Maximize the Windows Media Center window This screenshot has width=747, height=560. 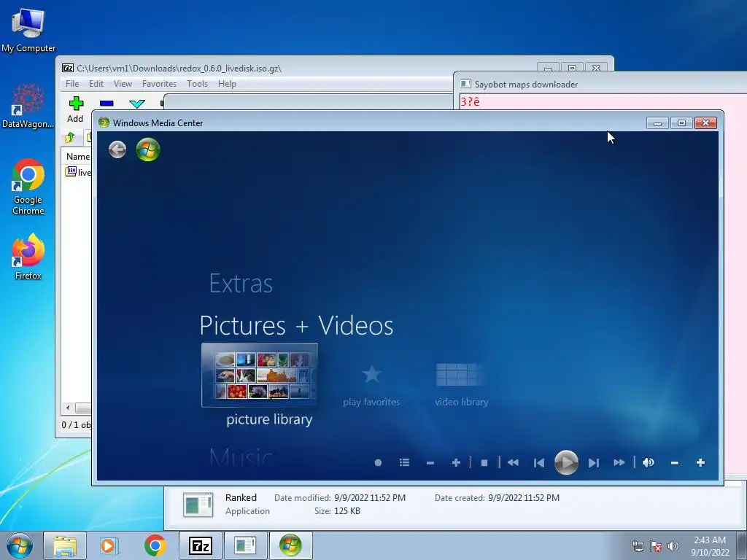tap(681, 122)
